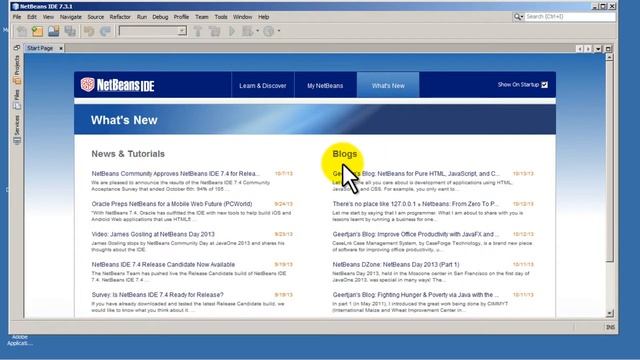Open NetBeans DZone: NetBeans Day 2013 post
Image resolution: width=640 pixels, height=360 pixels.
[396, 264]
